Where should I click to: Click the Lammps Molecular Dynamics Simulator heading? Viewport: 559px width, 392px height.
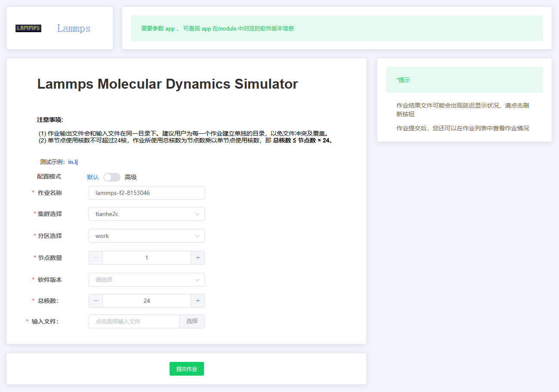167,84
